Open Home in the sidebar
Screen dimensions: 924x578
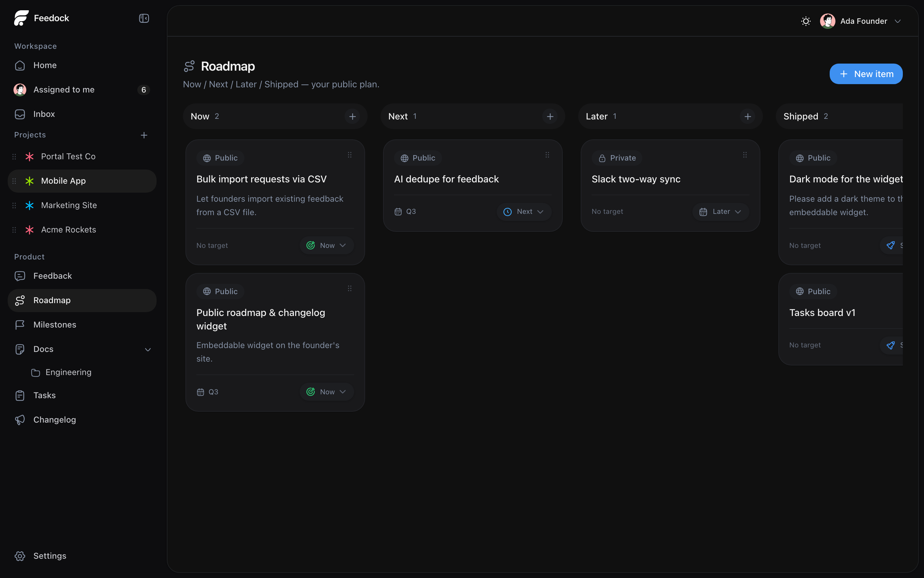[x=82, y=66]
